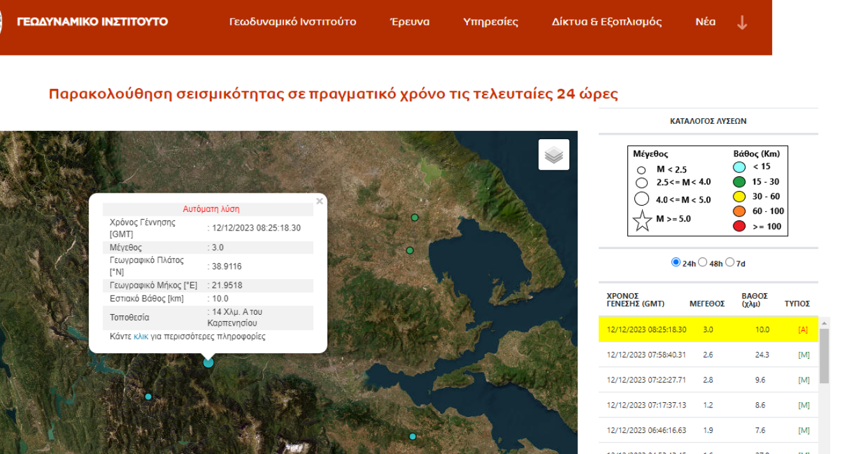Click the lower green earthquake marker on the map
868x454 pixels.
[410, 250]
